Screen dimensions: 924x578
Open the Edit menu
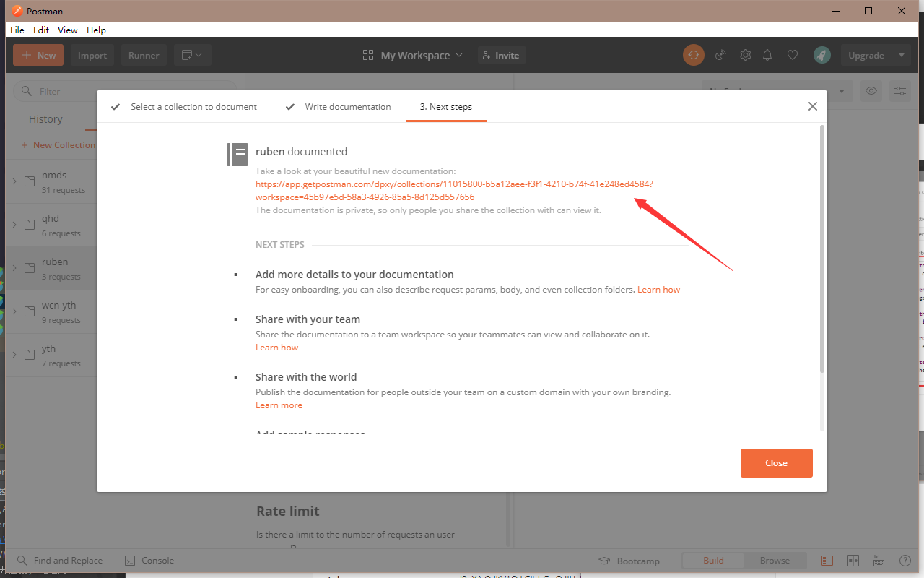pos(41,30)
